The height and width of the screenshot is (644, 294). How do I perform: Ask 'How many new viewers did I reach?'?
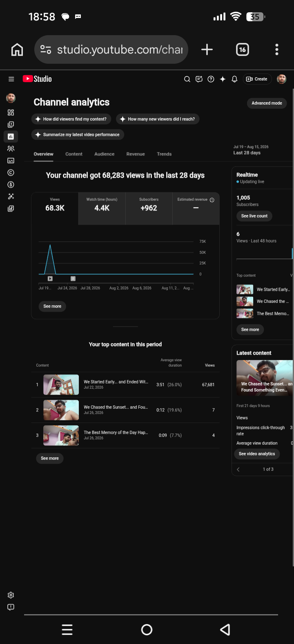coord(158,119)
